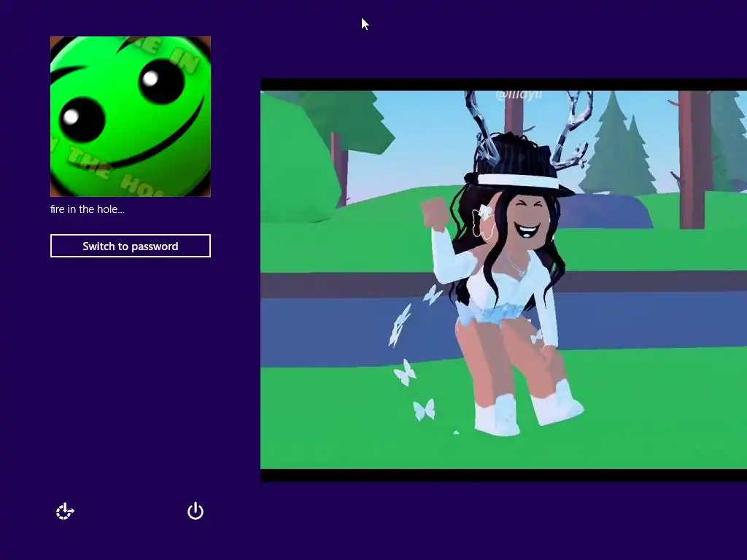Viewport: 747px width, 560px height.
Task: Open the power options icon
Action: tap(196, 511)
